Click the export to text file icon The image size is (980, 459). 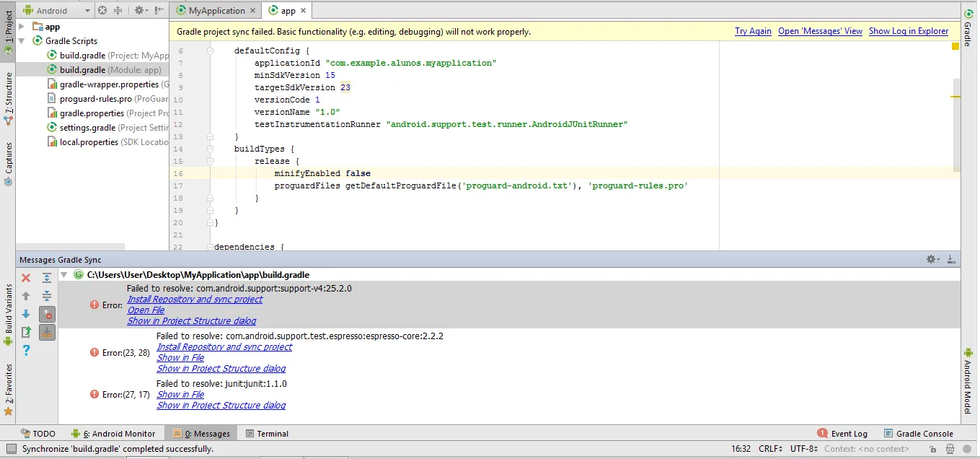point(26,332)
